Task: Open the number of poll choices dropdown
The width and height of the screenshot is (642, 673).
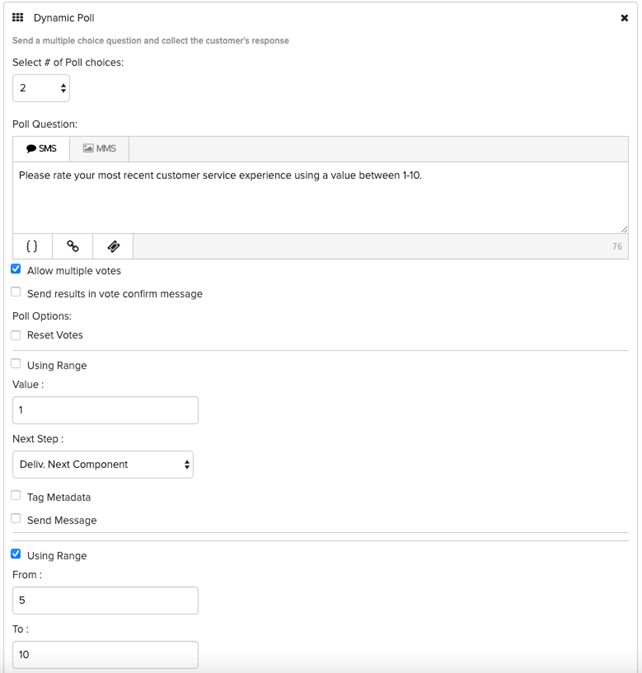Action: pyautogui.click(x=41, y=89)
